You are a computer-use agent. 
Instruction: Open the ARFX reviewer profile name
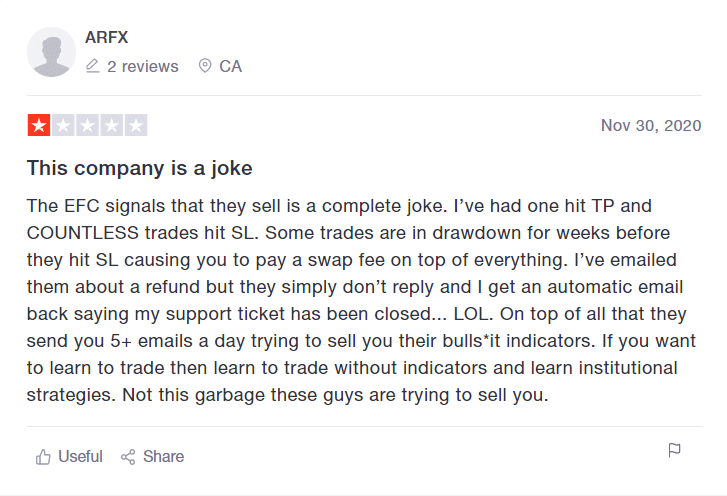pos(106,37)
